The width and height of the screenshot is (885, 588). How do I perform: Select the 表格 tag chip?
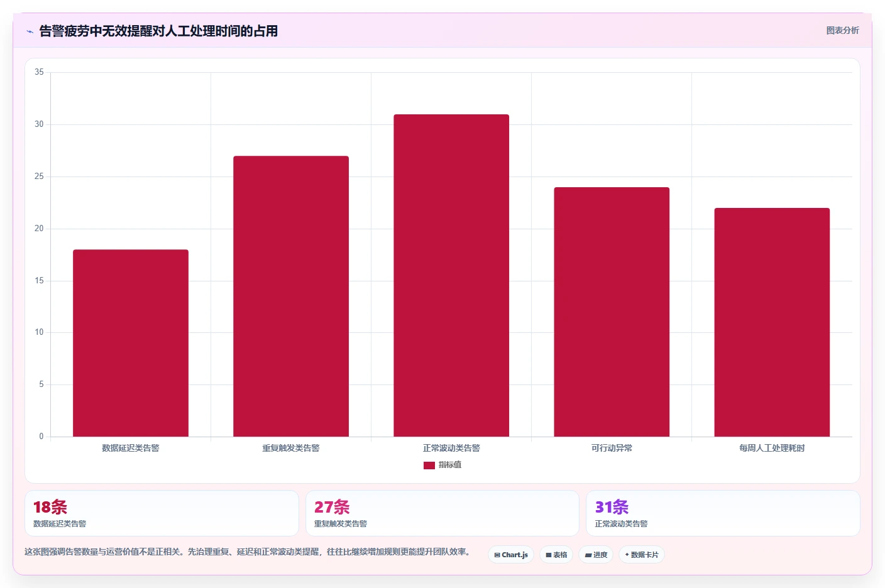pos(556,555)
